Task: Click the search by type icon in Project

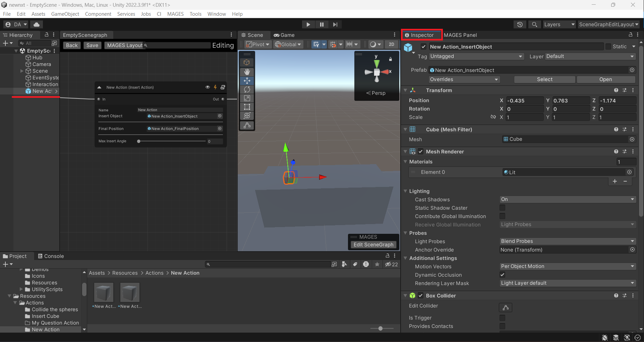Action: coord(344,264)
